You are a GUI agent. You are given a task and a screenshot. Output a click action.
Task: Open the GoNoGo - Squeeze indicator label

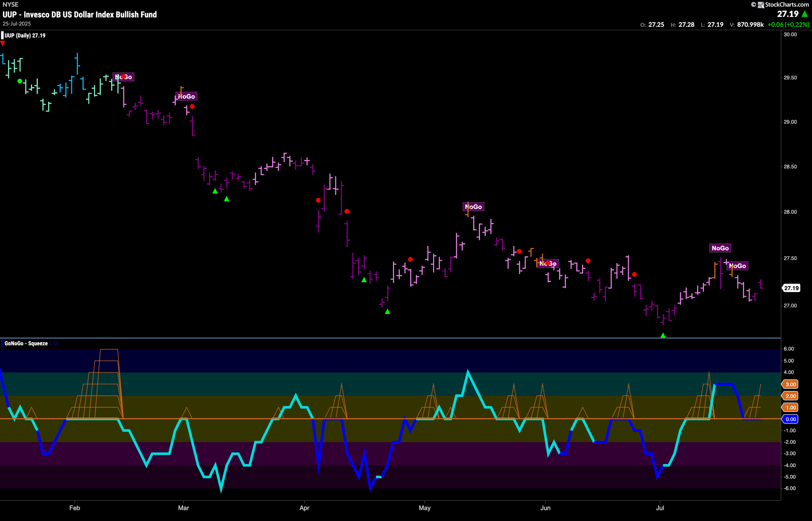(x=26, y=344)
